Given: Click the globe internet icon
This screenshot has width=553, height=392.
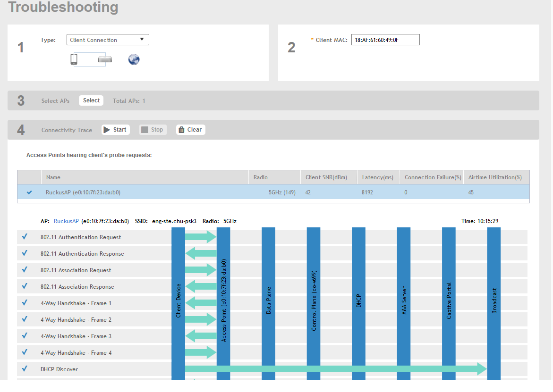Looking at the screenshot, I should (134, 59).
